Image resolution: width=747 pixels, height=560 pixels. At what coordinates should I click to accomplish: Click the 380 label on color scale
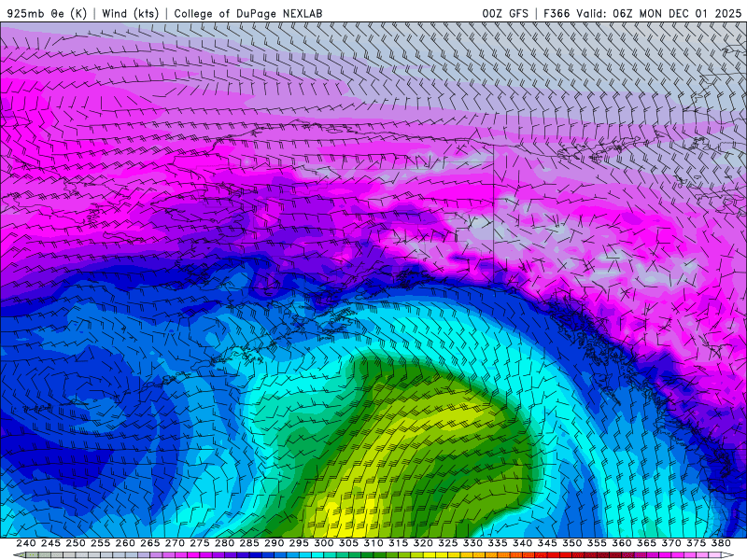click(721, 543)
